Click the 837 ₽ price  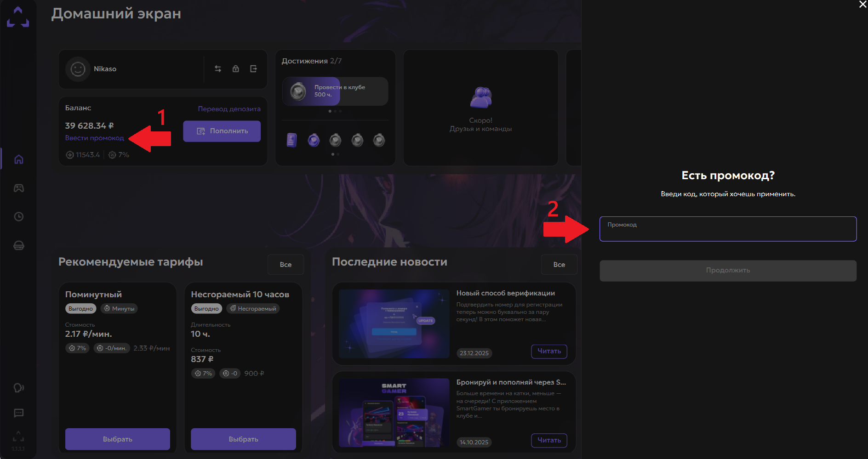(x=202, y=359)
